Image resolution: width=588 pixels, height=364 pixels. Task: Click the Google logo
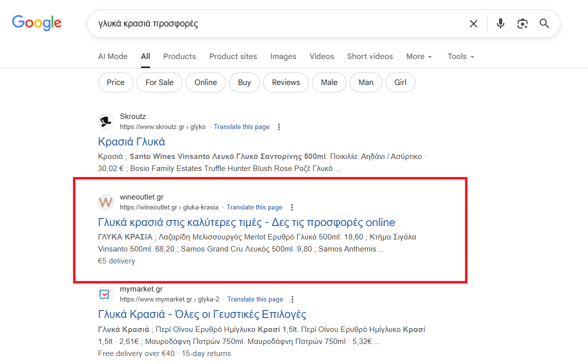pyautogui.click(x=37, y=23)
